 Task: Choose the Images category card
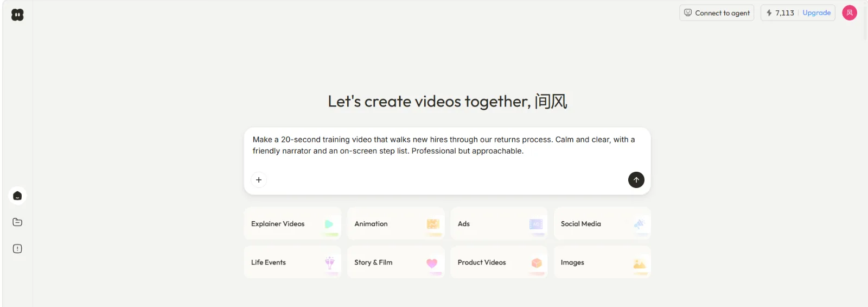coord(602,262)
